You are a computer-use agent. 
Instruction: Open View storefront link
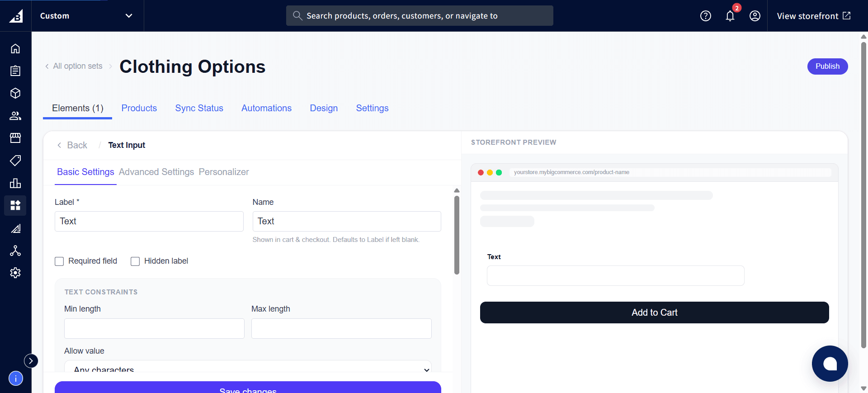coord(814,16)
